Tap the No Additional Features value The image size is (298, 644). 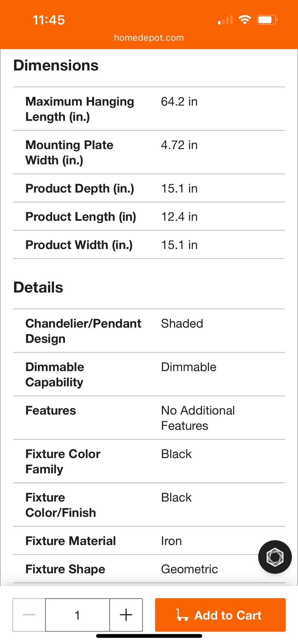[x=198, y=418]
